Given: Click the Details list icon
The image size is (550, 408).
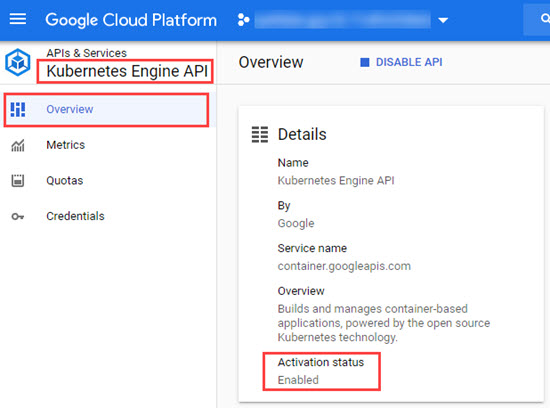Looking at the screenshot, I should coord(260,135).
